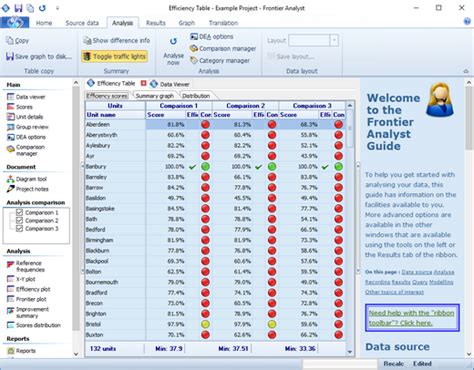The image size is (474, 370).
Task: Open Comparison manager in ribbon
Action: point(223,49)
